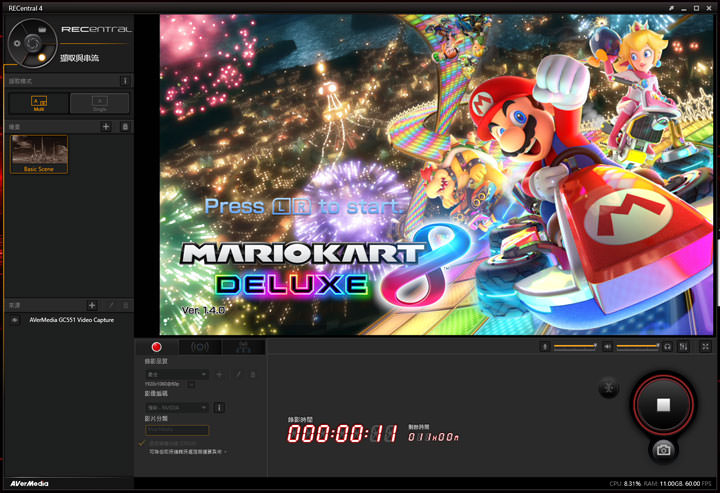Switch to Multi capture mode
The height and width of the screenshot is (493, 720).
click(x=39, y=102)
